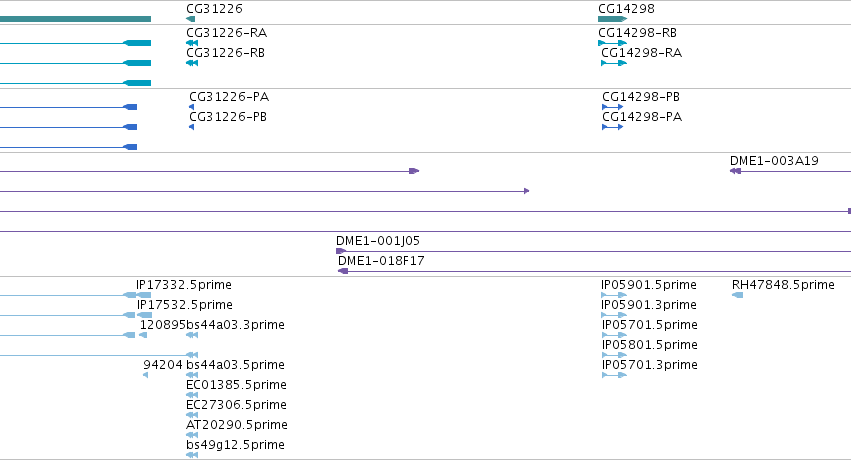Click the CG31226-RA transcript glyph
Viewport: 851px width, 460px height.
click(x=192, y=43)
